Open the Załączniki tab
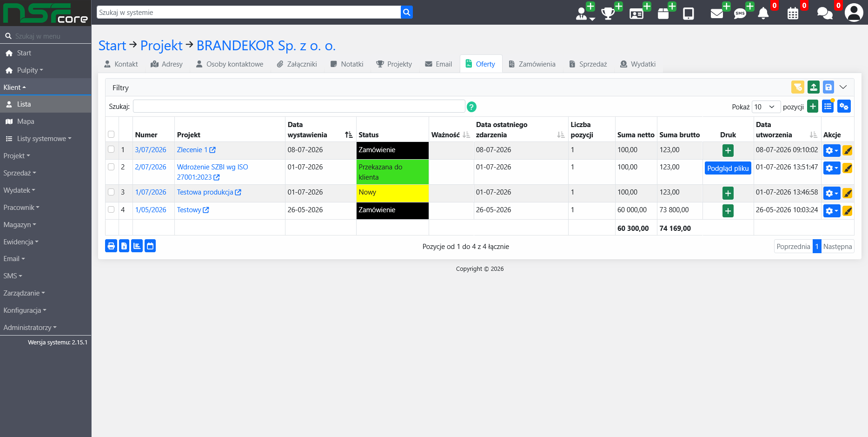The image size is (868, 437). coord(297,64)
